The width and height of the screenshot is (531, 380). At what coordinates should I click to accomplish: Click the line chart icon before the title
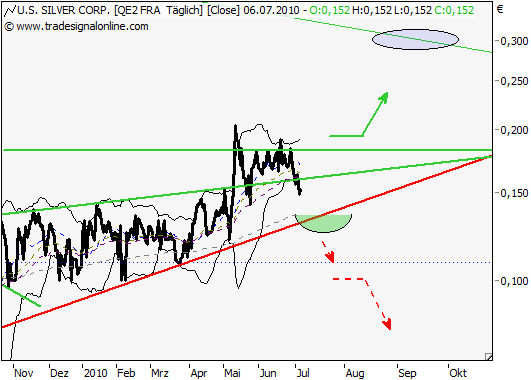[x=10, y=11]
